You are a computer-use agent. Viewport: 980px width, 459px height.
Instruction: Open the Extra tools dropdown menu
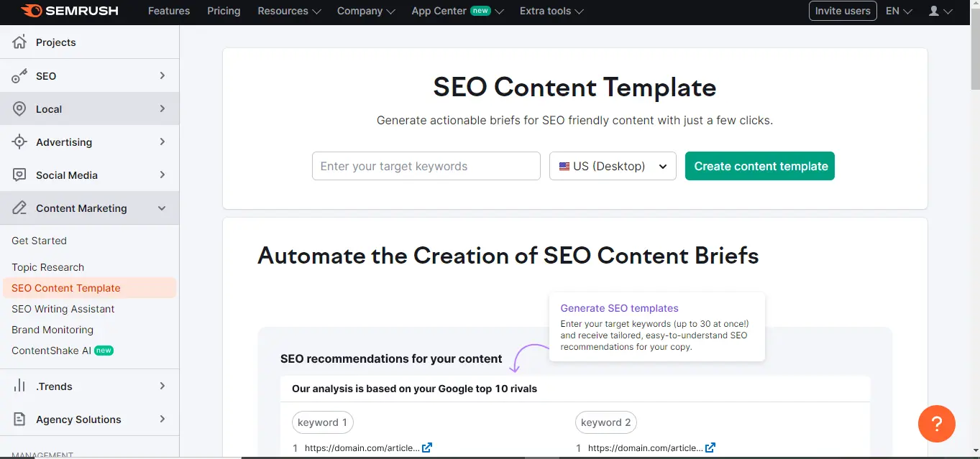pyautogui.click(x=551, y=11)
